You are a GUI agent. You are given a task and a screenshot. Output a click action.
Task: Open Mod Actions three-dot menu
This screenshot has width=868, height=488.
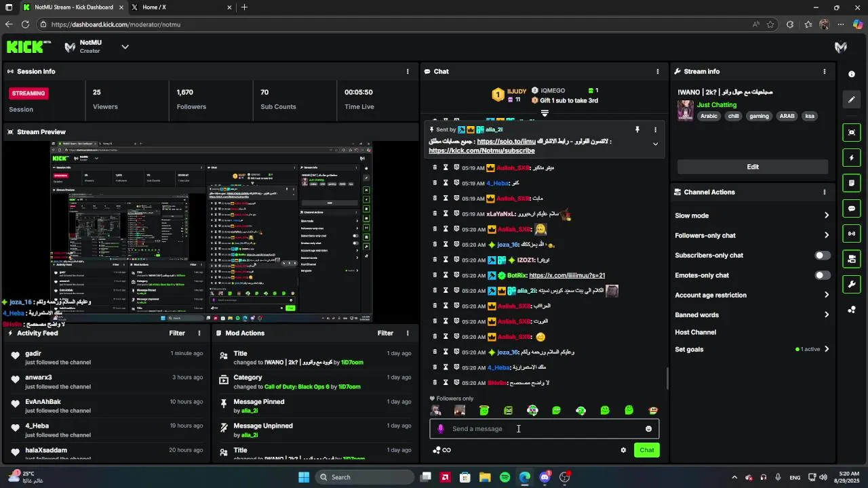click(408, 333)
